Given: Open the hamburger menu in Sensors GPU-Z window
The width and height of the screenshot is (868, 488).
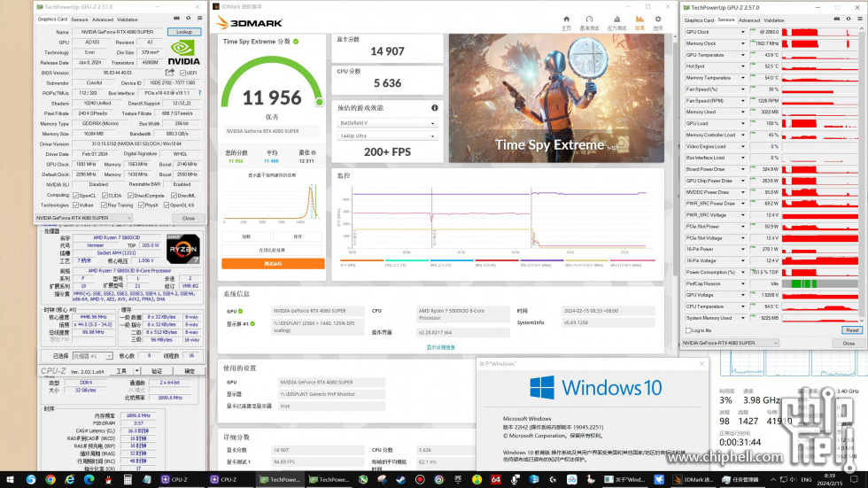Looking at the screenshot, I should [x=860, y=19].
